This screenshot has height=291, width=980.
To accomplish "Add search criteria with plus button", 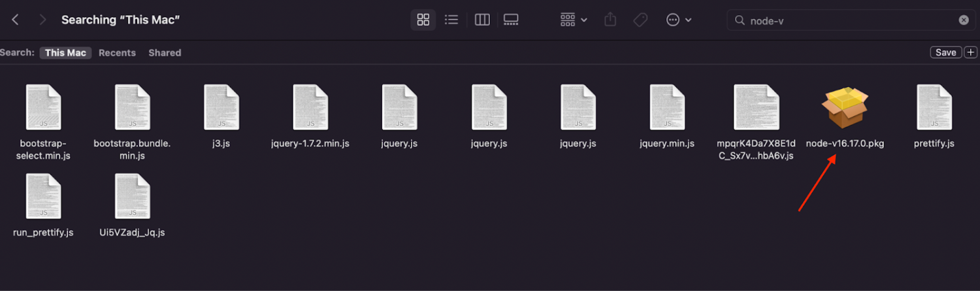I will coord(970,52).
